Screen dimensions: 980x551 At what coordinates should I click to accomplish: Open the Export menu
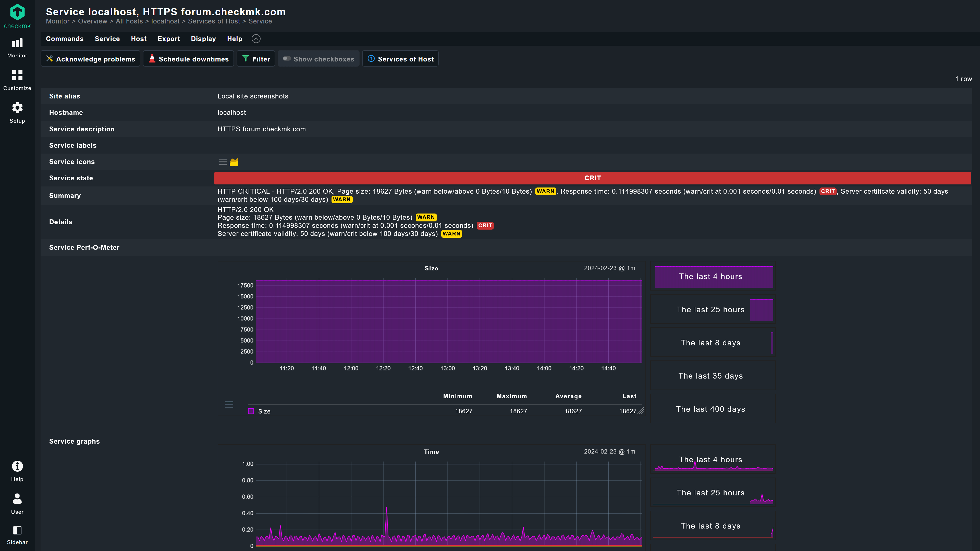click(168, 39)
